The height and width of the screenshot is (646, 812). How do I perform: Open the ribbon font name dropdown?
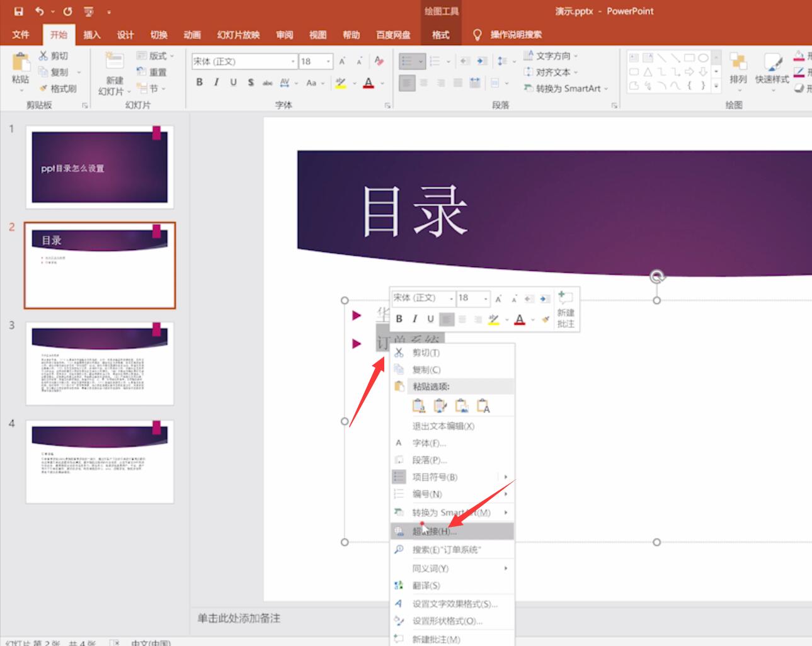[293, 62]
